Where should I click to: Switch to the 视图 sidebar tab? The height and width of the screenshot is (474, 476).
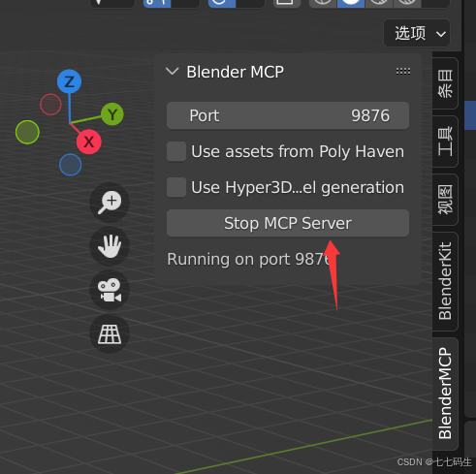pyautogui.click(x=445, y=200)
